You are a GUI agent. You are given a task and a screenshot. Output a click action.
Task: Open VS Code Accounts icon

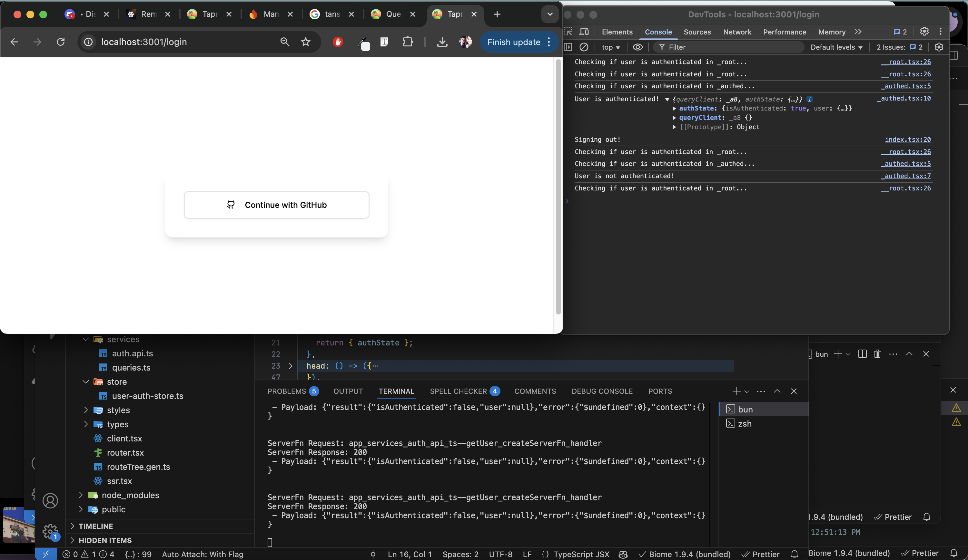pos(50,500)
